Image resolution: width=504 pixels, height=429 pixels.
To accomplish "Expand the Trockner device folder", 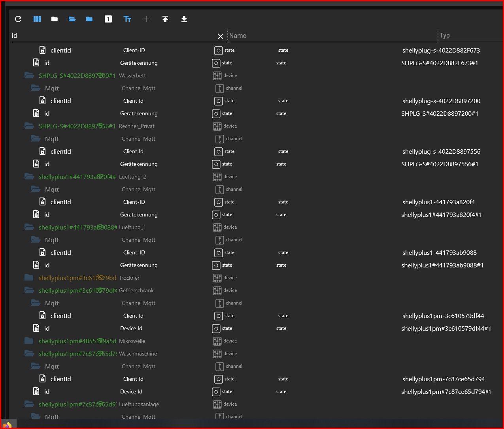I will 29,277.
